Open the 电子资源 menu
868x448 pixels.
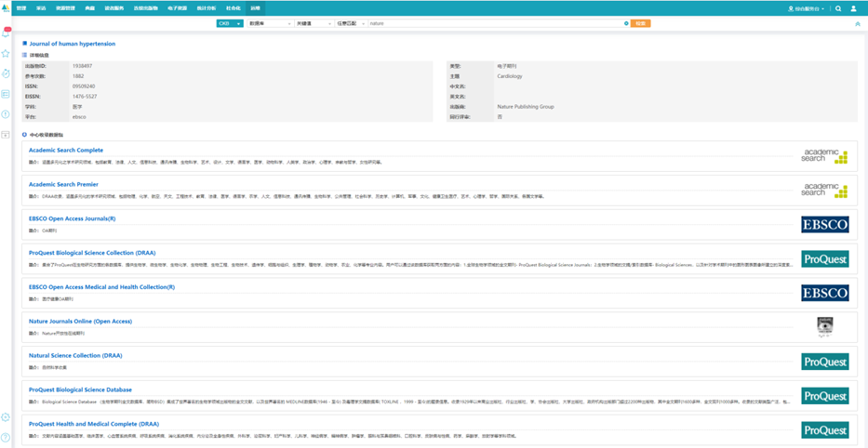coord(178,9)
